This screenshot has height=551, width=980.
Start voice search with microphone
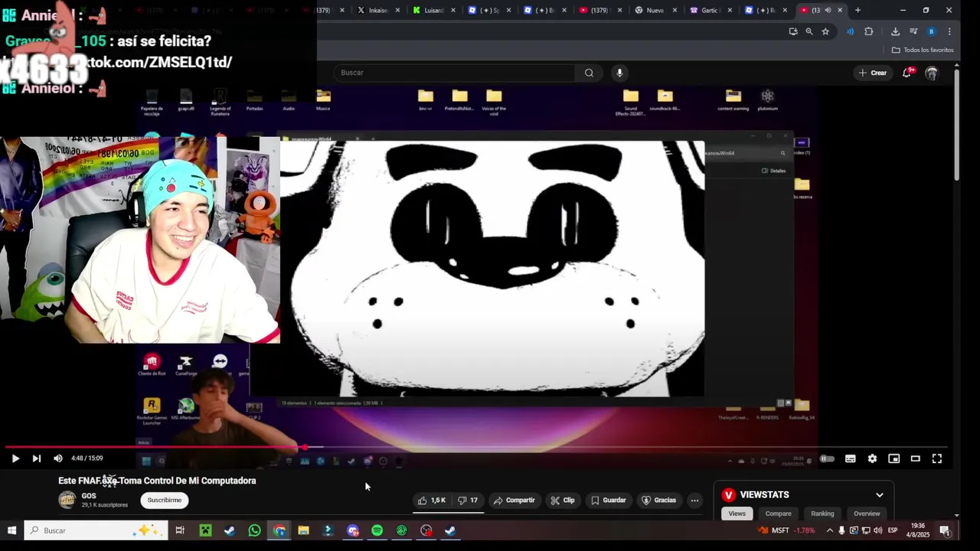(619, 73)
